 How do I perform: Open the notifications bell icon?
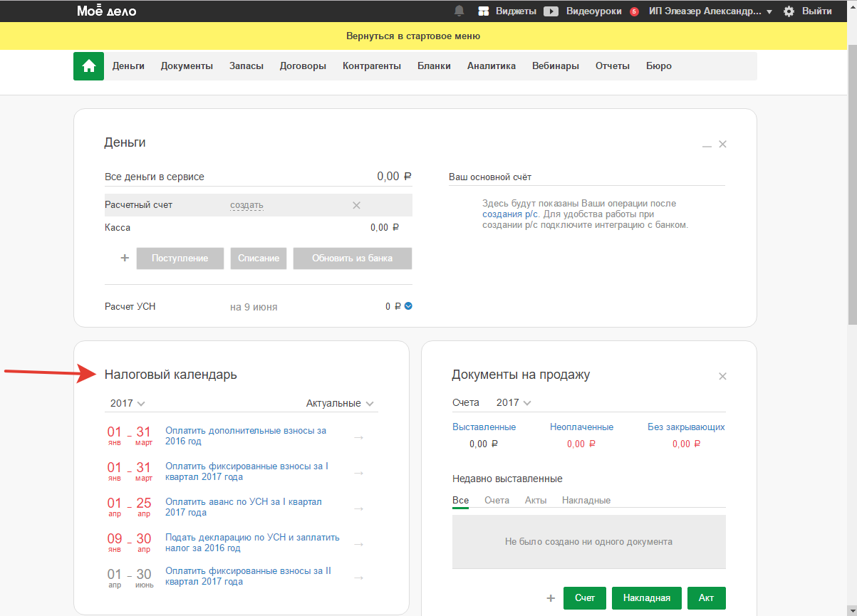tap(459, 11)
